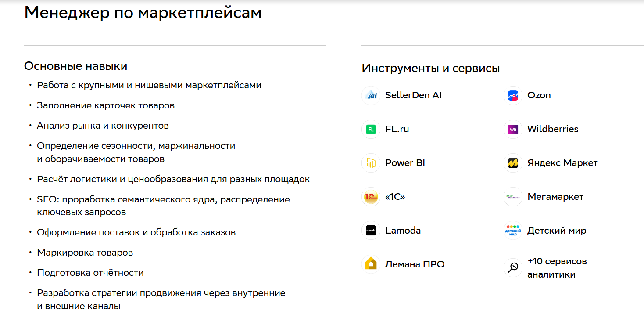644x314 pixels.
Task: Click the "Детский мир" label
Action: click(557, 231)
